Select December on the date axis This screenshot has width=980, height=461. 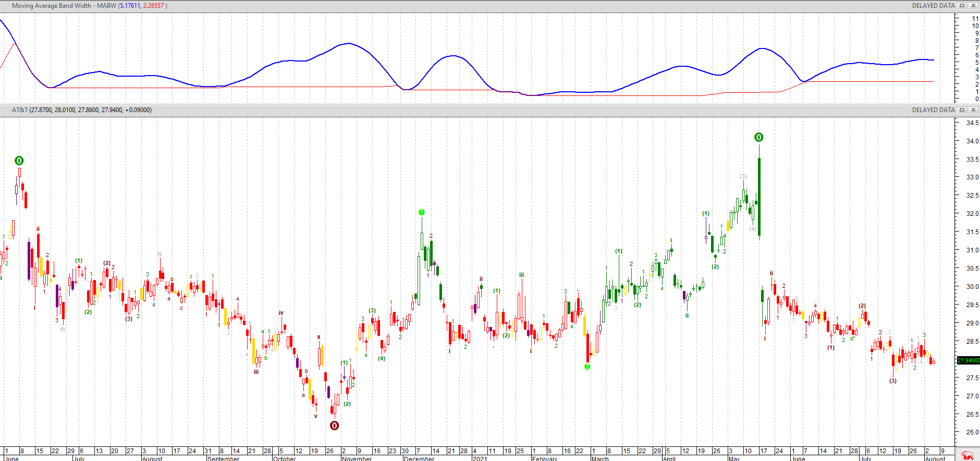click(419, 458)
